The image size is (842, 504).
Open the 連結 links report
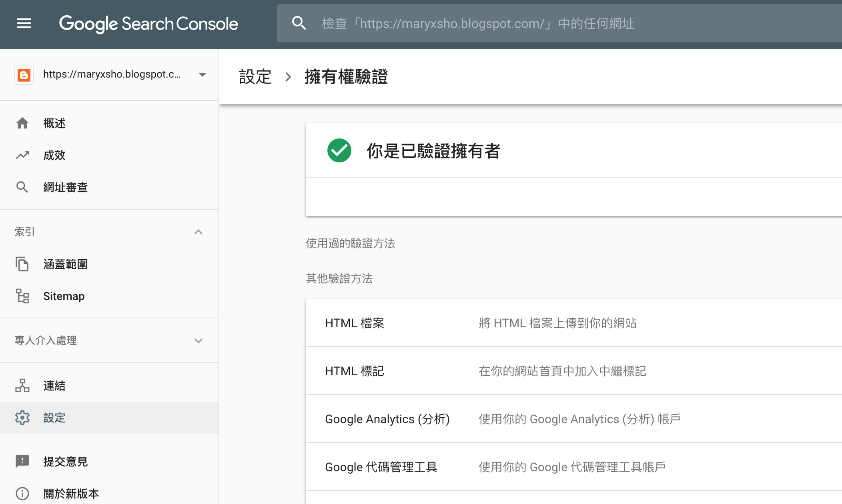point(54,386)
